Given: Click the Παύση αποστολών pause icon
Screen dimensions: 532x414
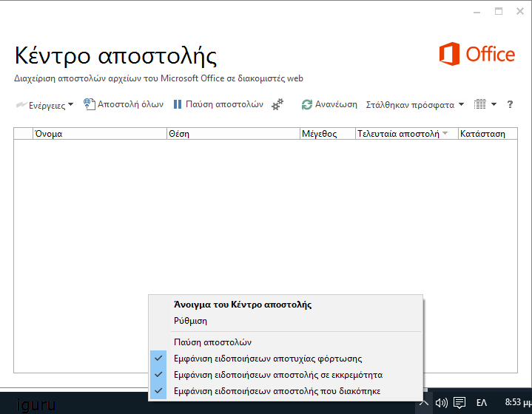Looking at the screenshot, I should [x=178, y=104].
